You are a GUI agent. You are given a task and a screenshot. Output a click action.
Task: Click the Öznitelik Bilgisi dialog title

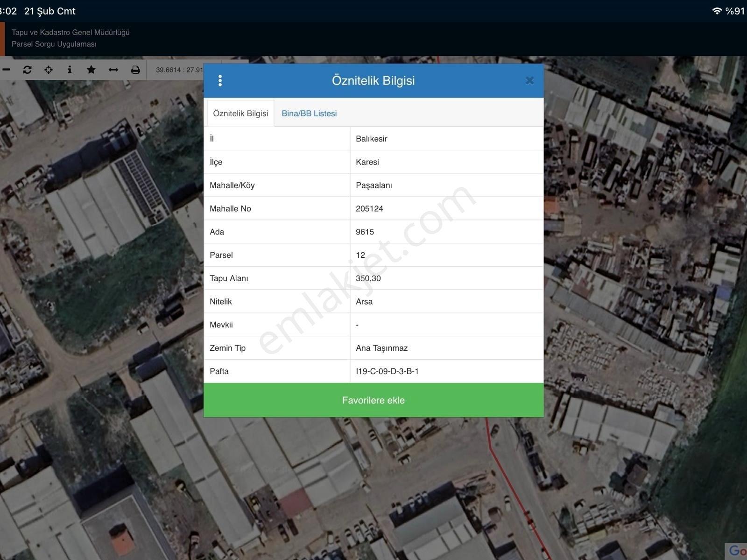click(x=373, y=81)
